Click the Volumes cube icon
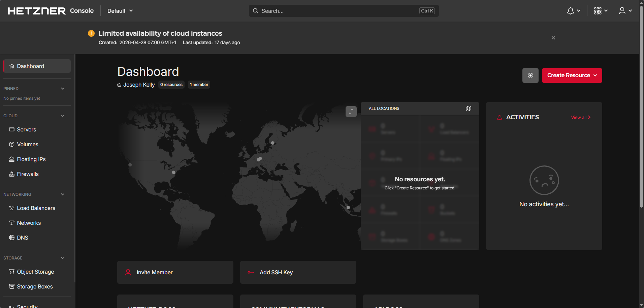 pyautogui.click(x=12, y=144)
